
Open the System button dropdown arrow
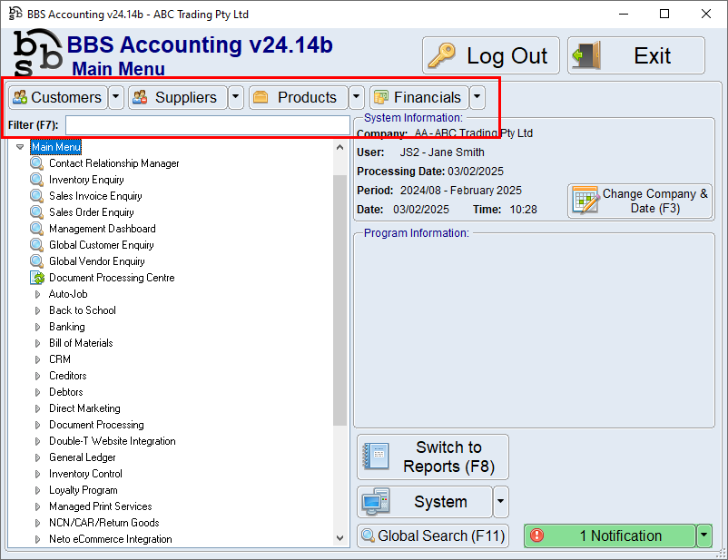pos(501,502)
